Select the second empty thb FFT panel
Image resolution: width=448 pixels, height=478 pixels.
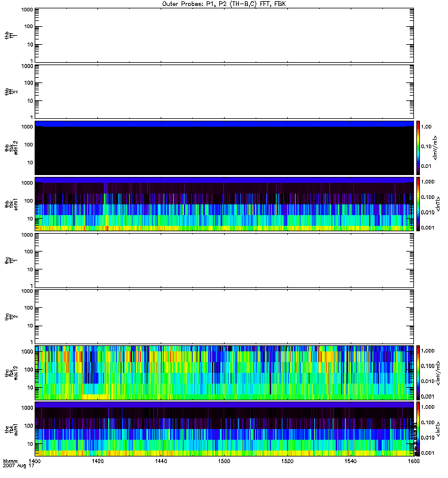224,91
